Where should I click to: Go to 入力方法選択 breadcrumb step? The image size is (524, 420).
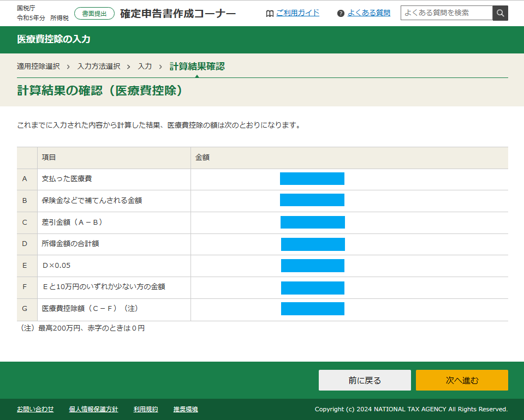99,67
